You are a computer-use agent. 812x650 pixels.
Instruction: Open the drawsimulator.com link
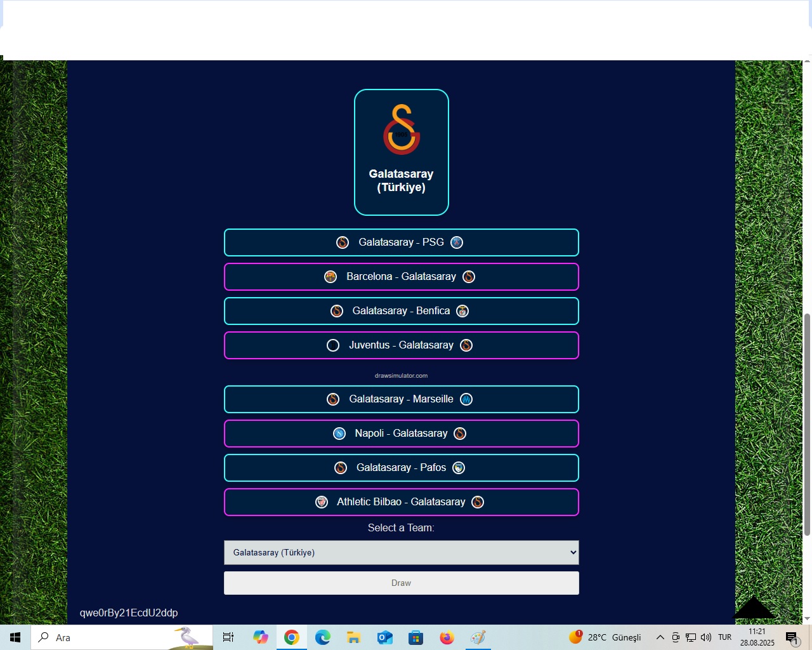click(x=401, y=376)
